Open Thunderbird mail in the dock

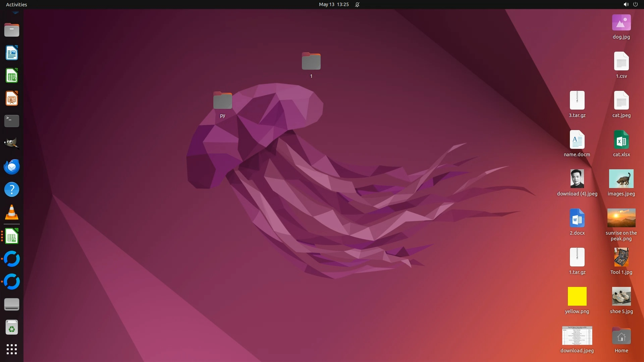12,167
